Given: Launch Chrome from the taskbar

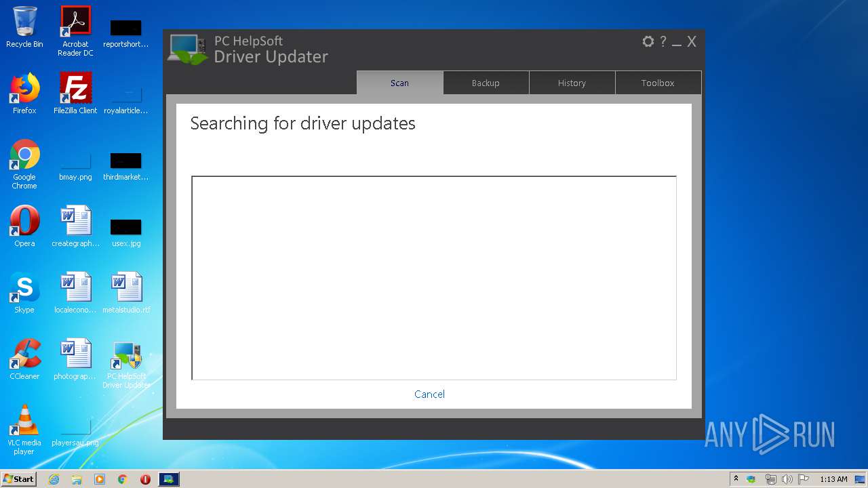Looking at the screenshot, I should pyautogui.click(x=123, y=479).
